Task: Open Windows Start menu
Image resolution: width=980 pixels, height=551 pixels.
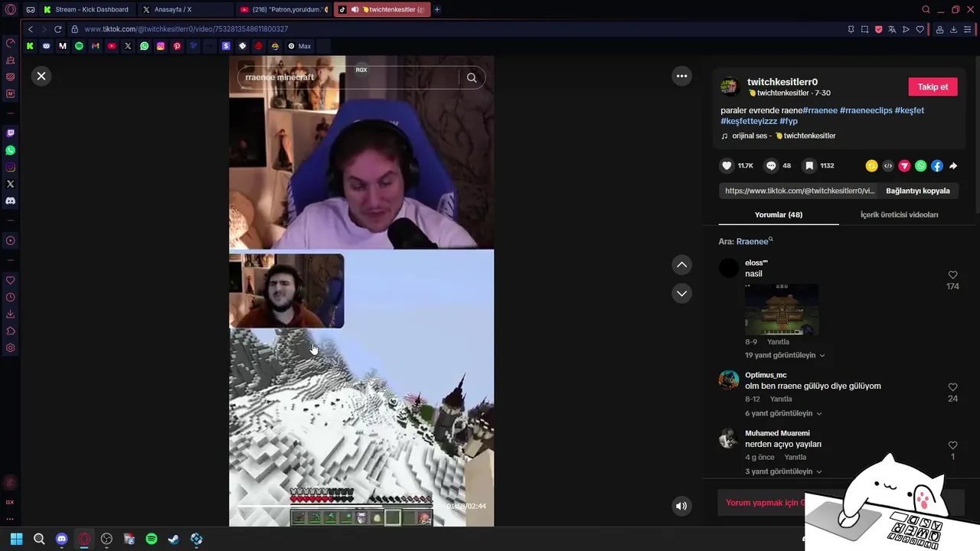Action: [16, 539]
